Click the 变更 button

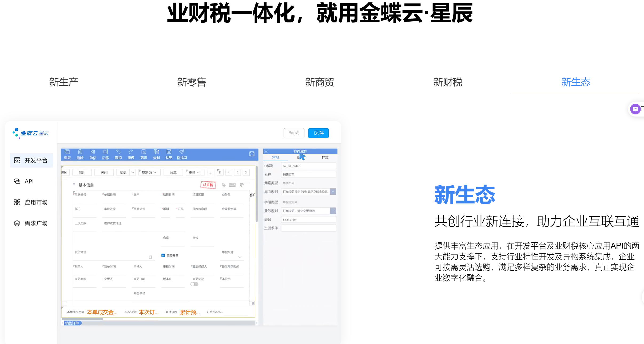pos(123,172)
